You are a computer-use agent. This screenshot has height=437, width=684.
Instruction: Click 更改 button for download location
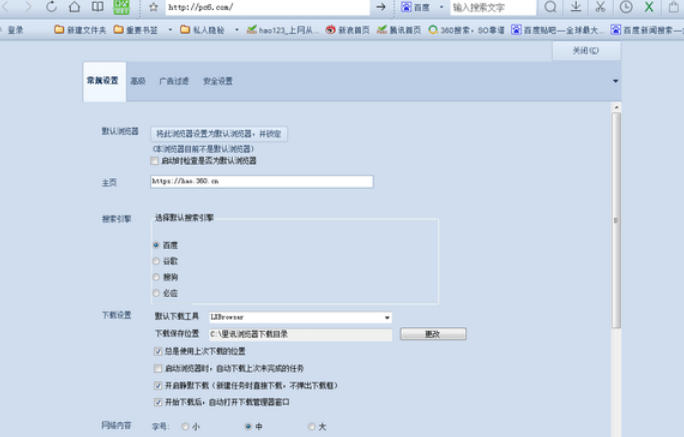point(433,334)
